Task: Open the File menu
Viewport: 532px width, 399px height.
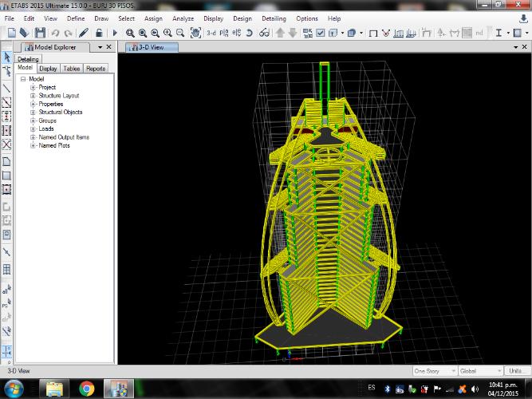Action: [x=9, y=18]
